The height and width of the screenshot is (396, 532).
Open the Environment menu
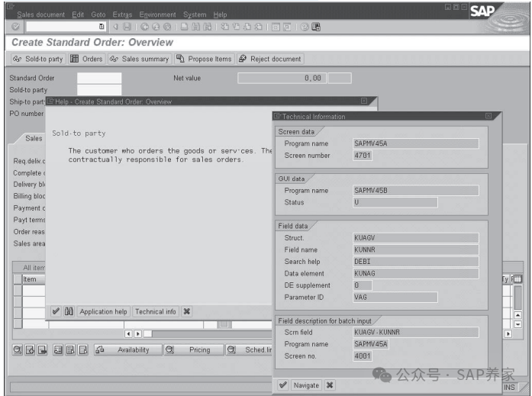pos(157,14)
